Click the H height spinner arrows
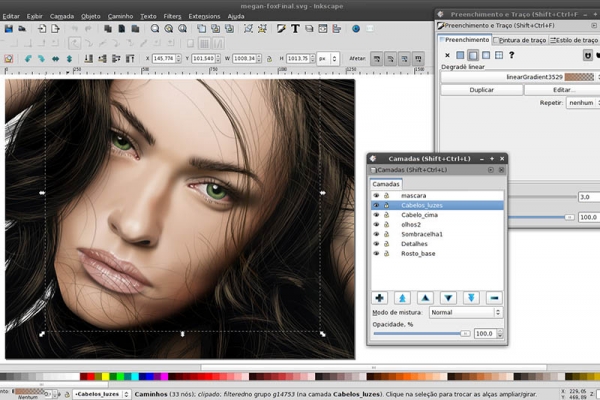The height and width of the screenshot is (400, 600). coord(312,59)
